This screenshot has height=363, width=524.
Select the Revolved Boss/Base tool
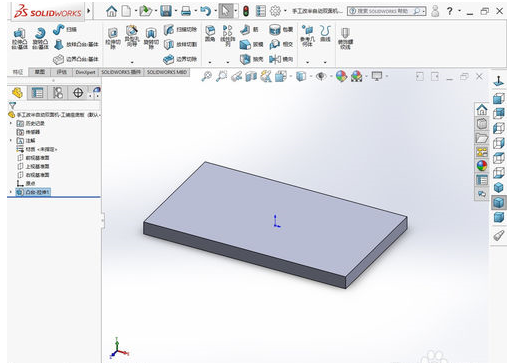coord(40,38)
